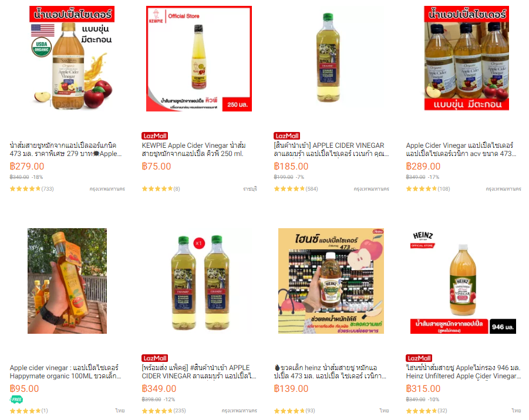Open the imported APPLE CIDER VINEGAR ฿185.00 title
The image size is (529, 420).
point(331,150)
